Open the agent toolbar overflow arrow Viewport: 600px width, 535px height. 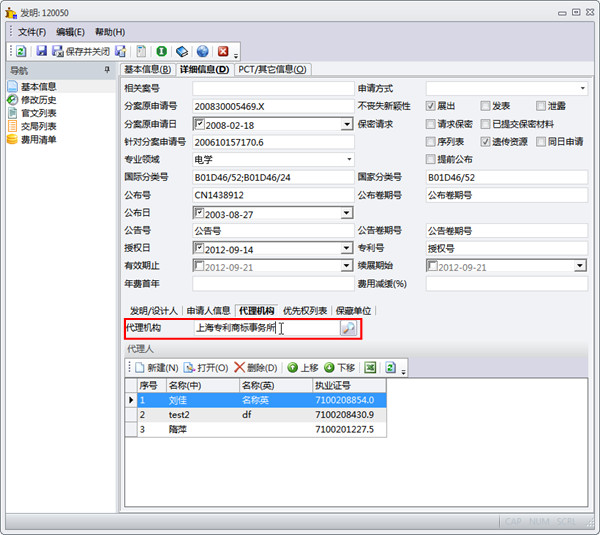(x=403, y=372)
